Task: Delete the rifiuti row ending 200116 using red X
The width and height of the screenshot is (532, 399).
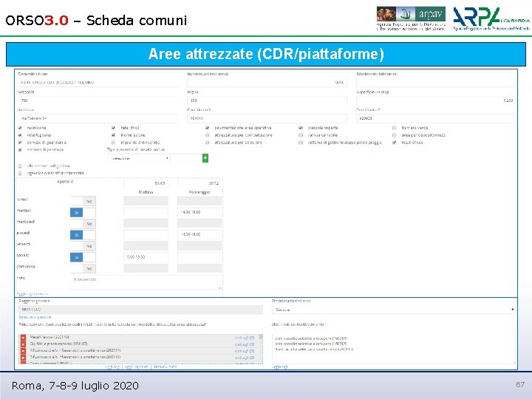Action: coord(23,358)
